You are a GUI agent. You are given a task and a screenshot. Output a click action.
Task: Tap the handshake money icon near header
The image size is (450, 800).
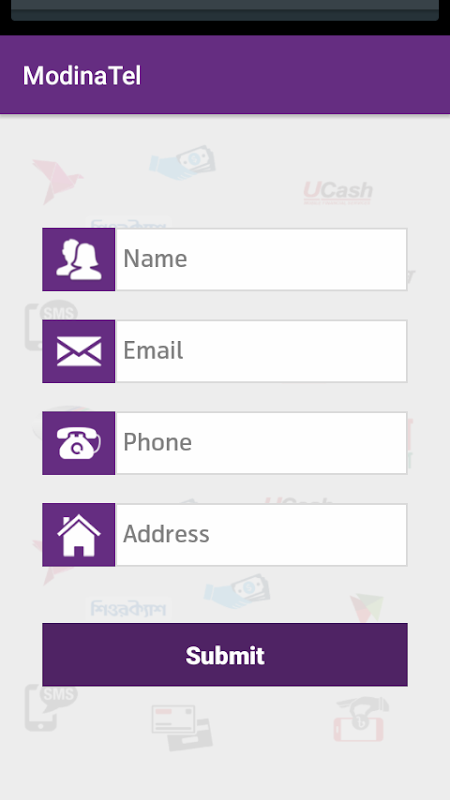point(182,163)
